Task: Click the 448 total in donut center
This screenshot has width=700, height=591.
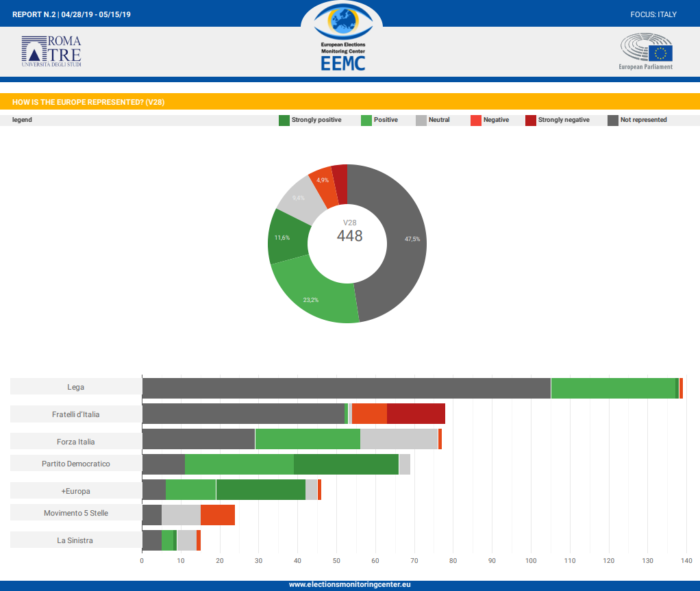Action: tap(349, 236)
